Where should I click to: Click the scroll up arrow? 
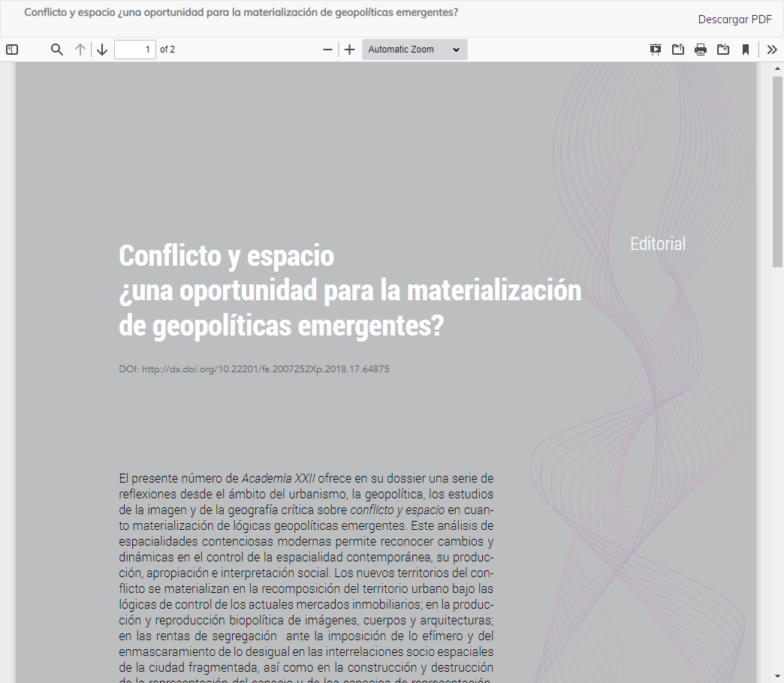coord(777,68)
